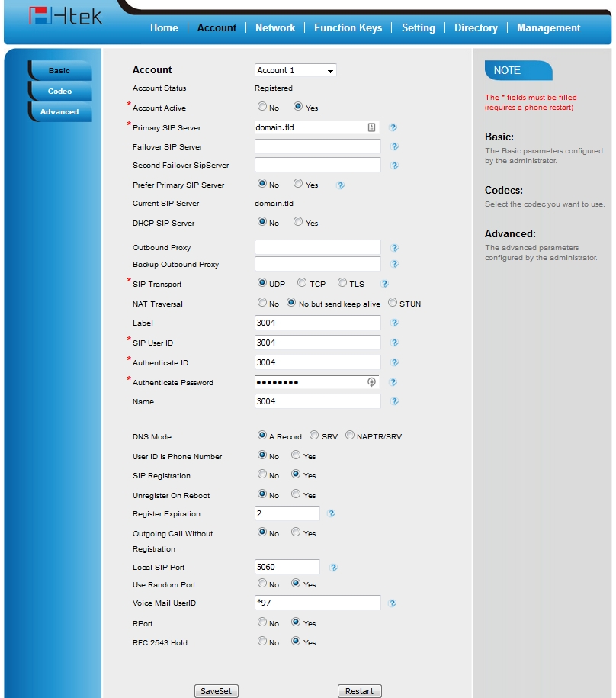Screen dimensions: 616x698
Task: Switch to Function Keys tab
Action: coord(348,27)
